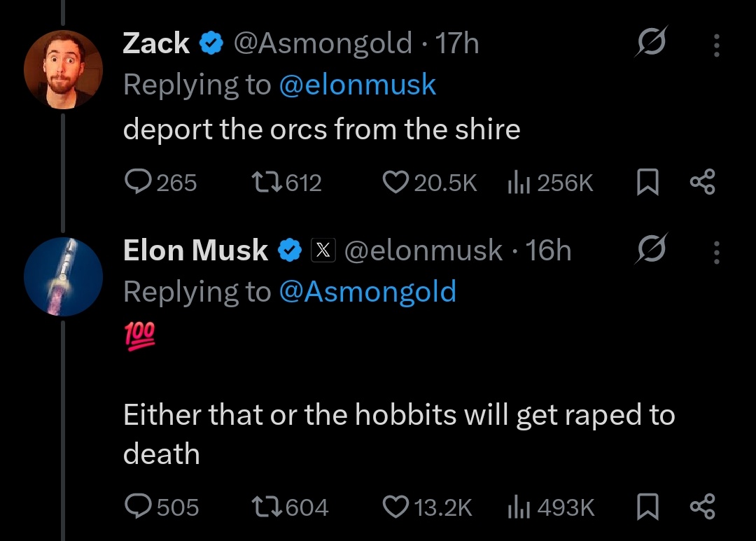
Task: Open the @Asmongold mention link in Elon's reply
Action: [x=367, y=291]
